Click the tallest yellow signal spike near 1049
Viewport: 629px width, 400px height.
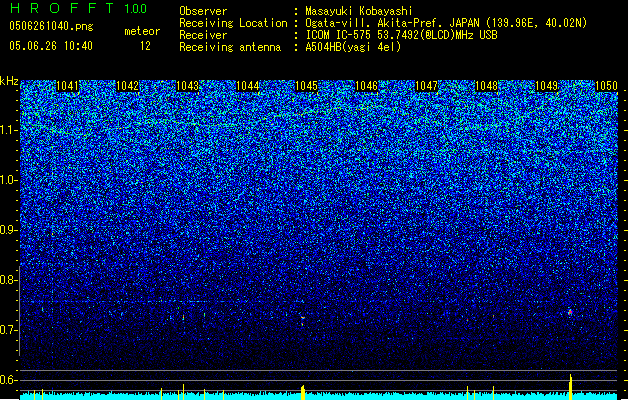click(571, 387)
